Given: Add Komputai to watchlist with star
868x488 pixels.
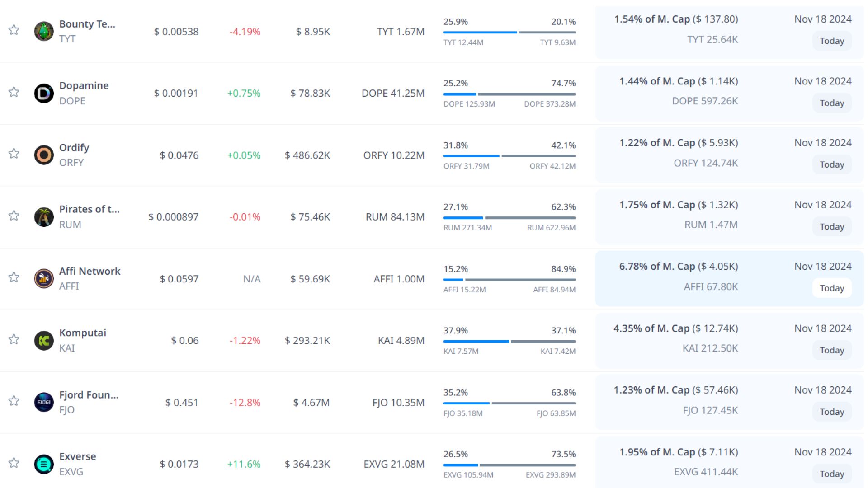Looking at the screenshot, I should click(x=14, y=339).
